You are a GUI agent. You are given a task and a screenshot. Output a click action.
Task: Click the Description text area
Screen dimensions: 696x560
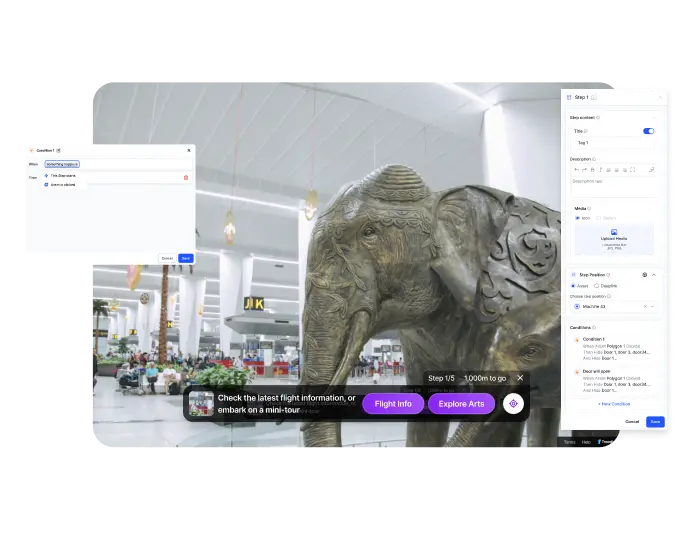(x=613, y=187)
